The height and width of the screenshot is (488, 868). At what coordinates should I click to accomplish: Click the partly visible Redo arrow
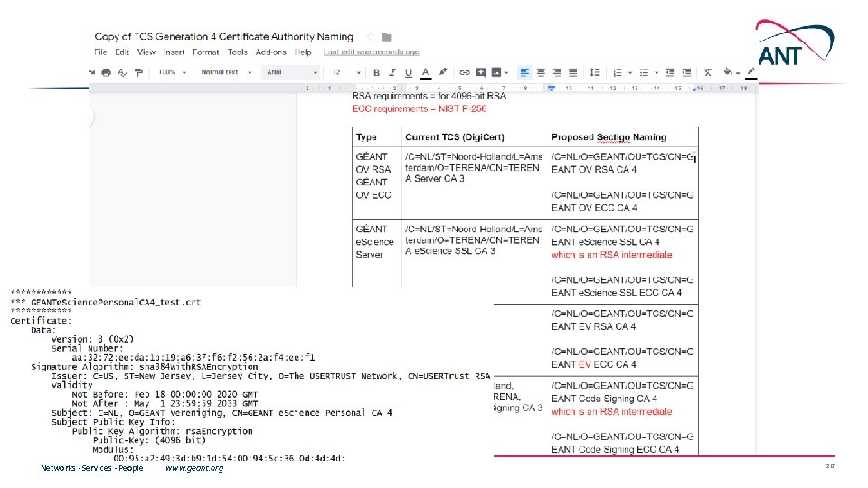click(91, 72)
